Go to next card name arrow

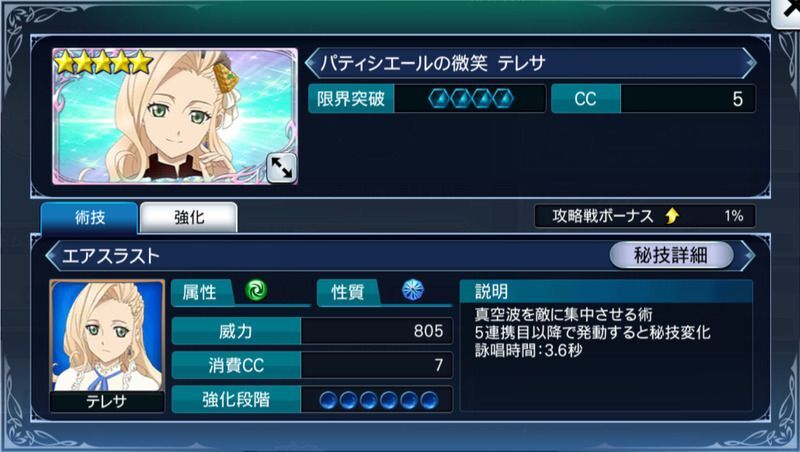pyautogui.click(x=749, y=63)
